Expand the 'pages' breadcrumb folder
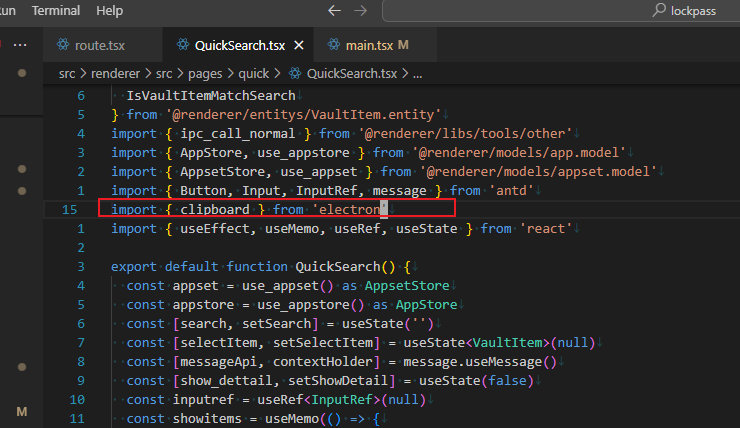Viewport: 740px width, 428px height. click(198, 74)
